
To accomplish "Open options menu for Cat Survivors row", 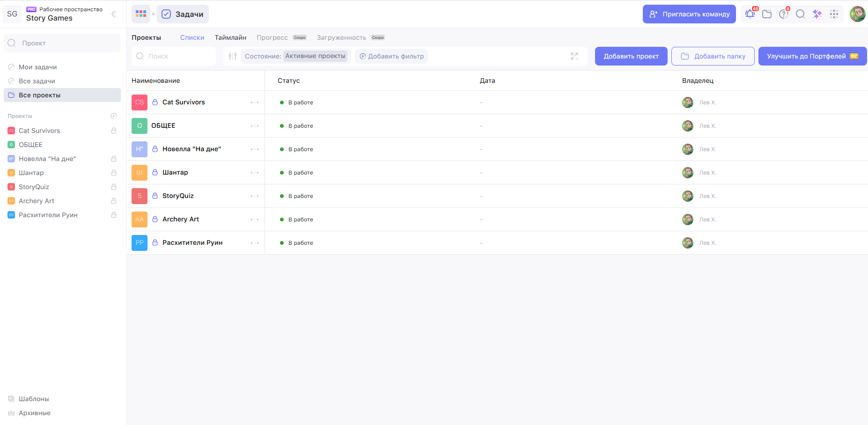I will click(x=254, y=103).
